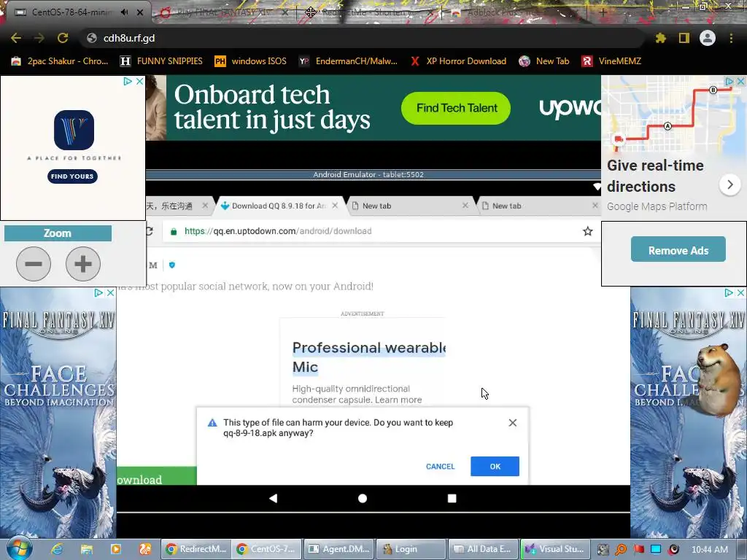Advance the Google Maps ad arrow
This screenshot has height=560, width=747.
click(x=729, y=184)
